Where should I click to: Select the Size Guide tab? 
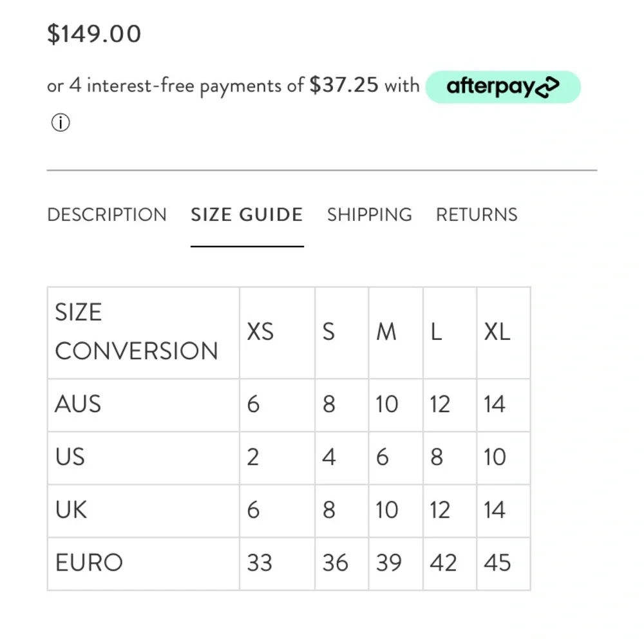click(x=247, y=215)
